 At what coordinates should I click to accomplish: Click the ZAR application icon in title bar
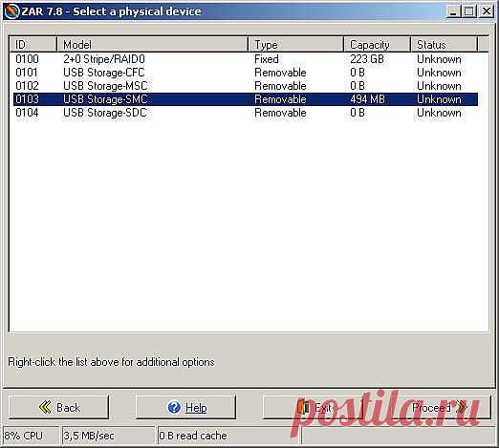click(x=11, y=11)
